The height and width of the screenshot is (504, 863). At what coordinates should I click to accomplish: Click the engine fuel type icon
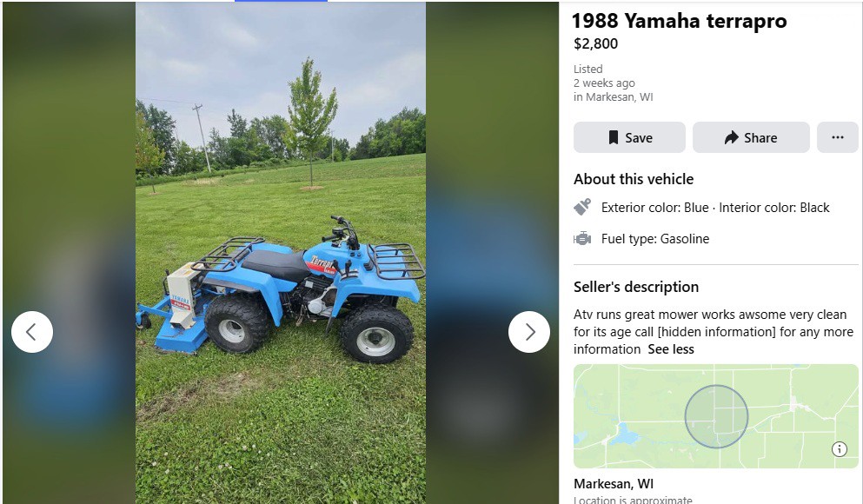[x=582, y=239]
